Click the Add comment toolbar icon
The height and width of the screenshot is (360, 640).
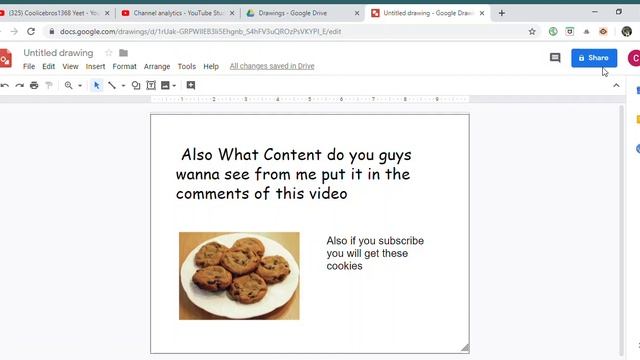coord(191,85)
